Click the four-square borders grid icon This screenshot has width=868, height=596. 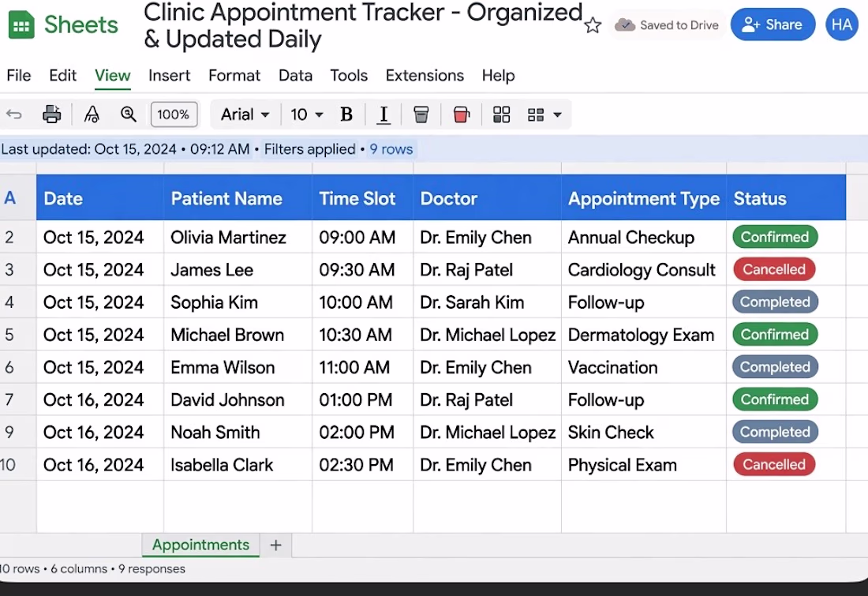502,114
